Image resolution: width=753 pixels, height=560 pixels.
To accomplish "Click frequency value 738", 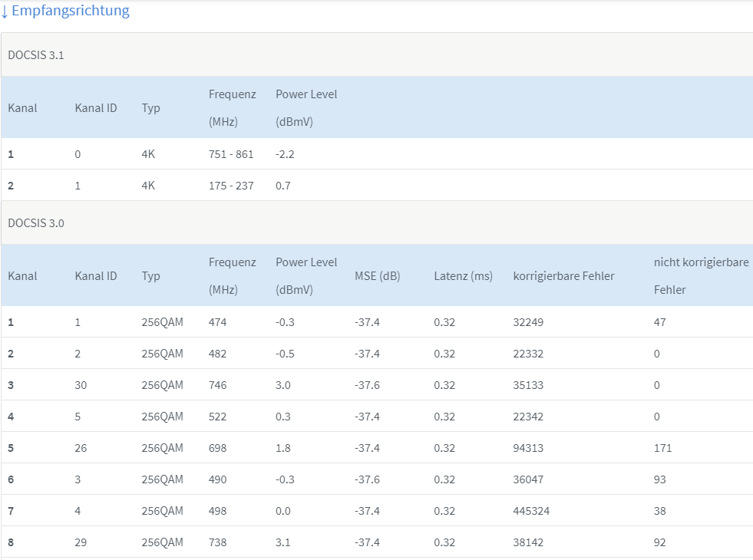I will coord(217,542).
